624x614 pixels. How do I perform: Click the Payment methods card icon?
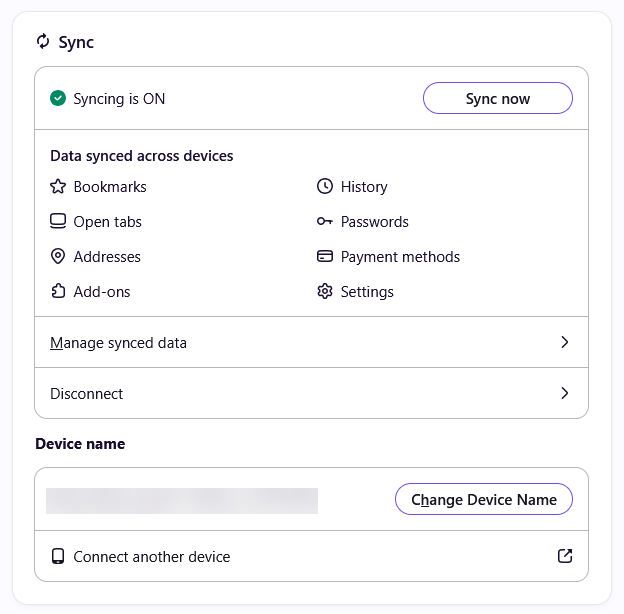tap(325, 256)
